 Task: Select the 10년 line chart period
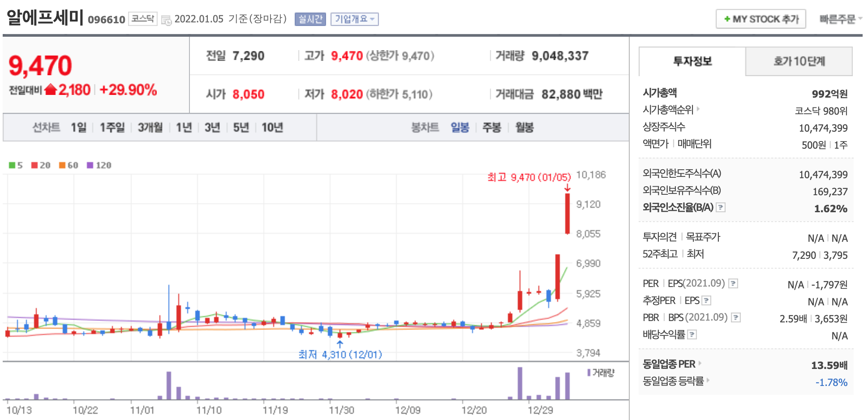272,128
